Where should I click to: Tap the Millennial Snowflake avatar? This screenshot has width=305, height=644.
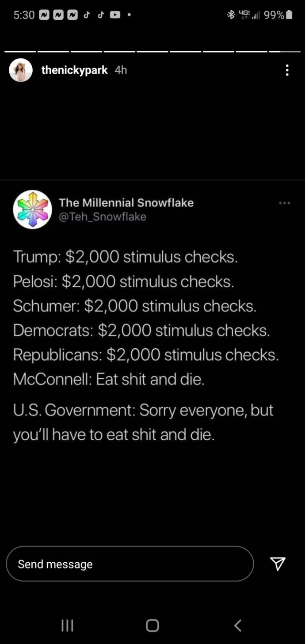(33, 210)
